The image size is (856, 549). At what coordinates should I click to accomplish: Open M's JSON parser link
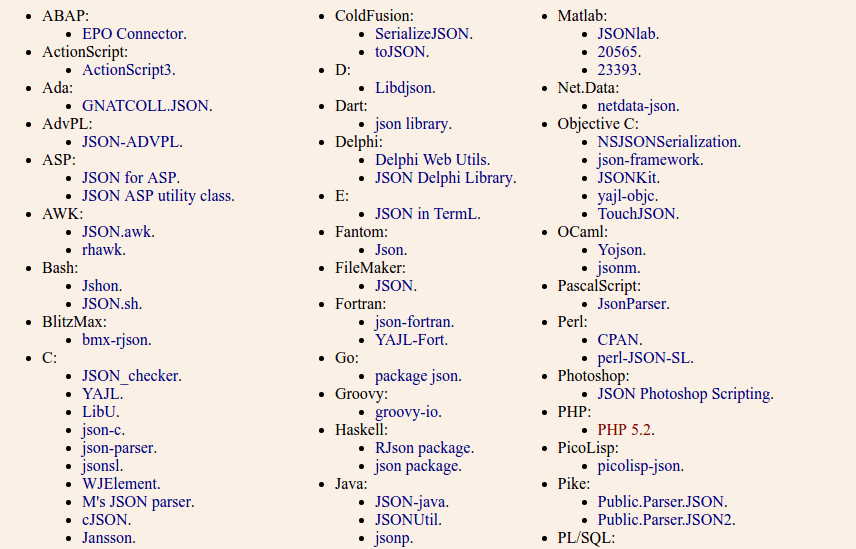(x=136, y=502)
